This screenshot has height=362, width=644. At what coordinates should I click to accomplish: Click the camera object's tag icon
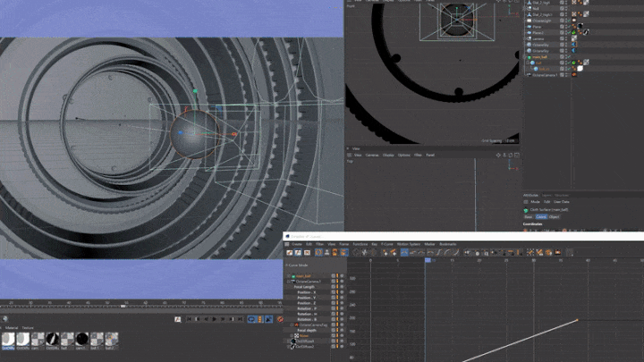pyautogui.click(x=574, y=38)
